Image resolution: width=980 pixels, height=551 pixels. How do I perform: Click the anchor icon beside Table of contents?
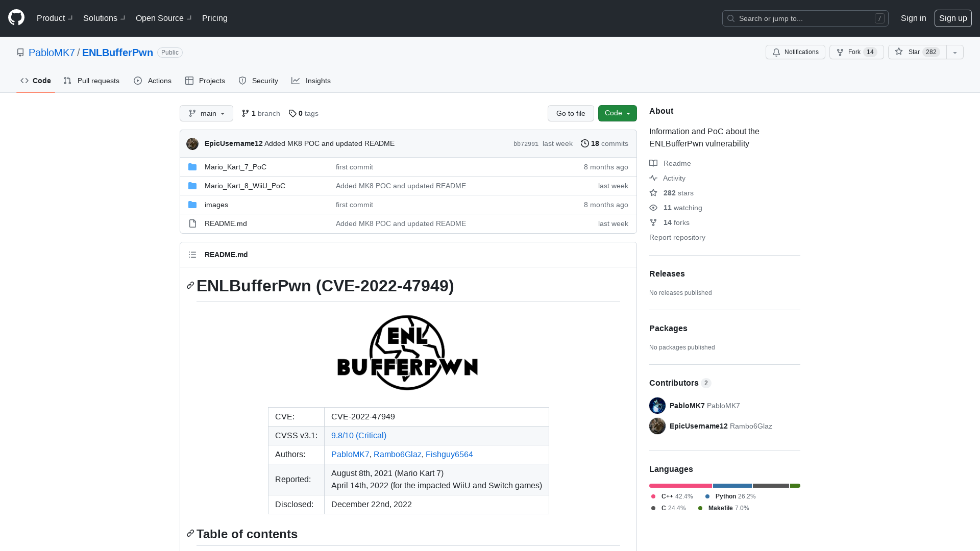[190, 533]
